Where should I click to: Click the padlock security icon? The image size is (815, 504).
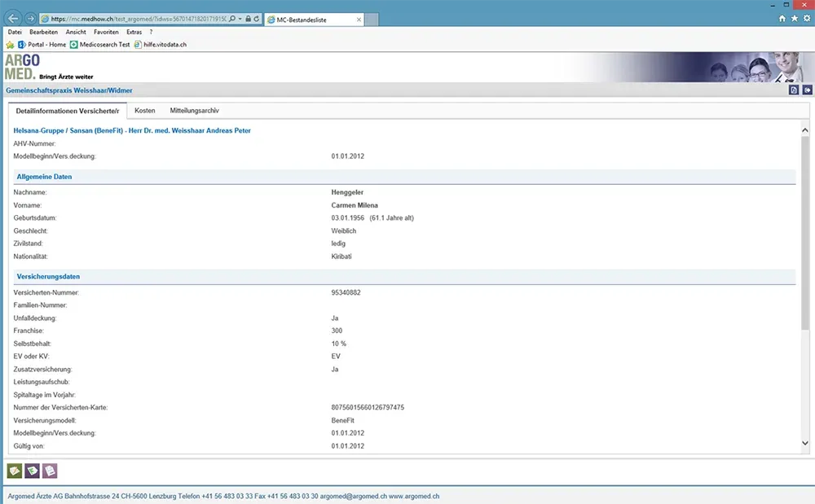pyautogui.click(x=248, y=19)
